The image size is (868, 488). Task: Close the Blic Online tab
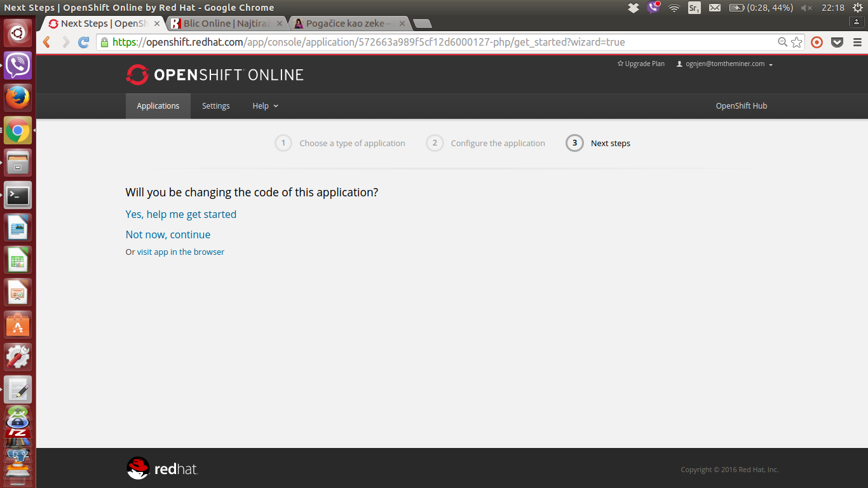pyautogui.click(x=279, y=24)
